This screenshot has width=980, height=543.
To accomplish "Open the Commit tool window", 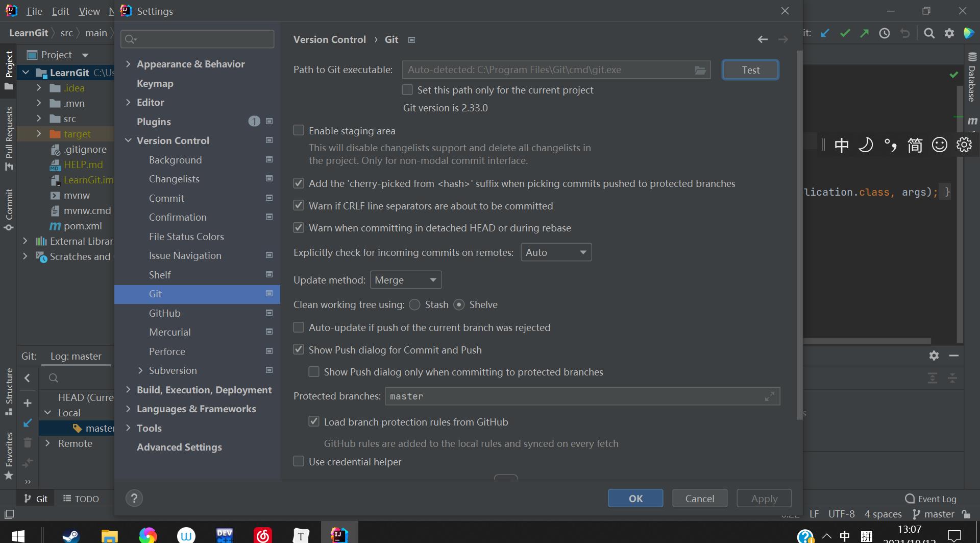I will 9,209.
